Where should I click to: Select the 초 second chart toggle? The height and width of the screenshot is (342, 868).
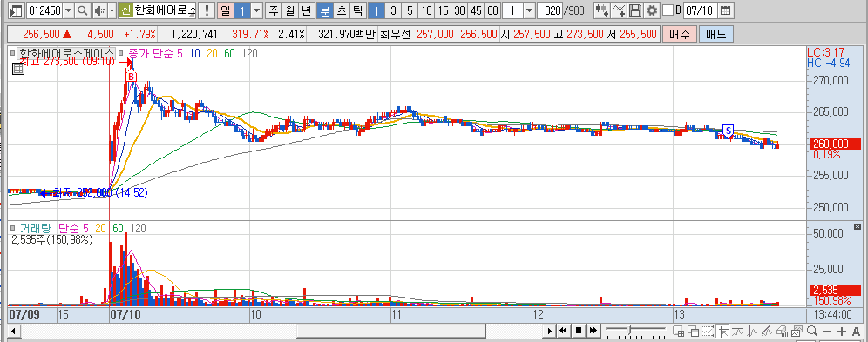point(341,10)
